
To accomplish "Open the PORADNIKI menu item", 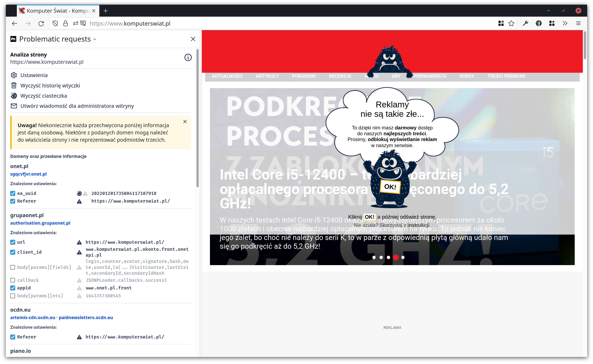I will click(x=304, y=76).
